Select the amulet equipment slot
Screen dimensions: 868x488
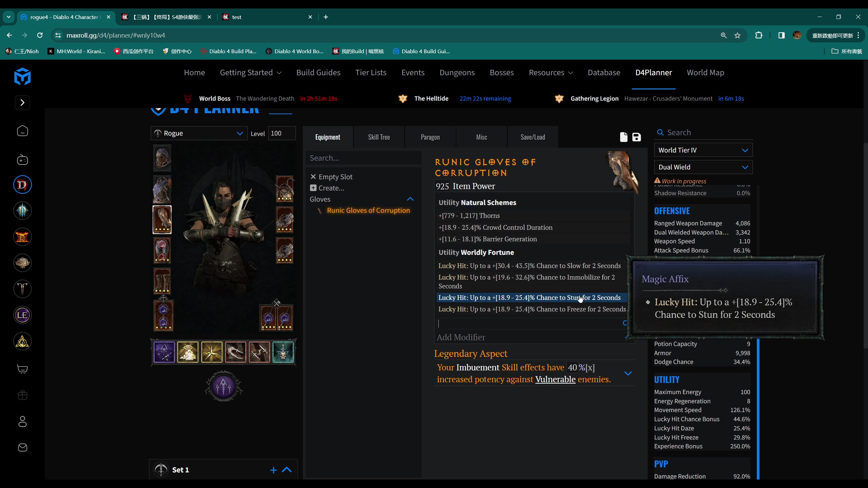pyautogui.click(x=284, y=189)
